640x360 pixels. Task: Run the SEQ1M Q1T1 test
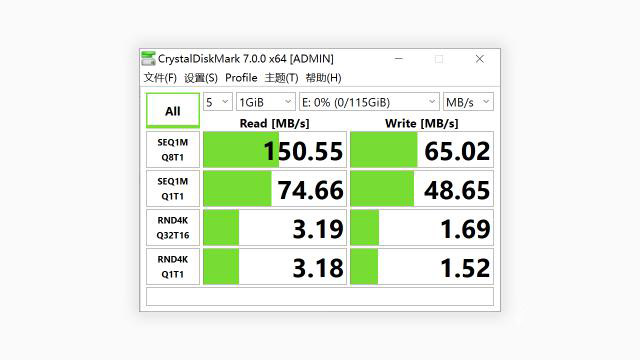(x=173, y=189)
